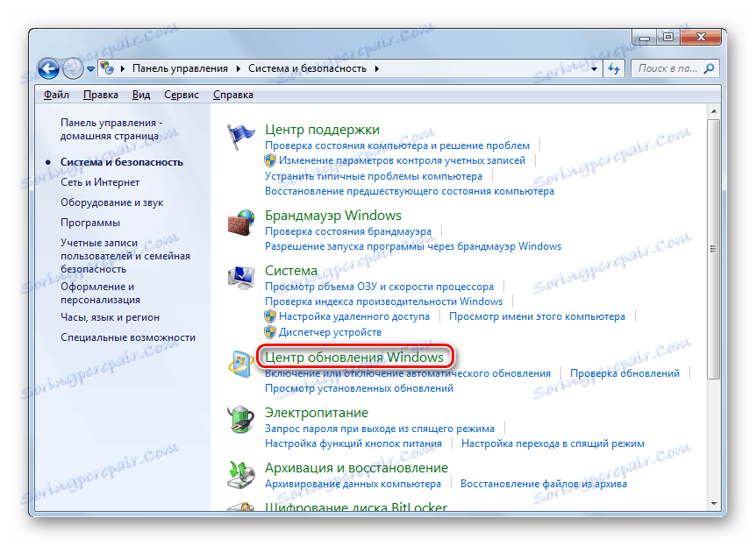
Task: Open the Брандмауэр Windows heading link
Action: point(333,216)
